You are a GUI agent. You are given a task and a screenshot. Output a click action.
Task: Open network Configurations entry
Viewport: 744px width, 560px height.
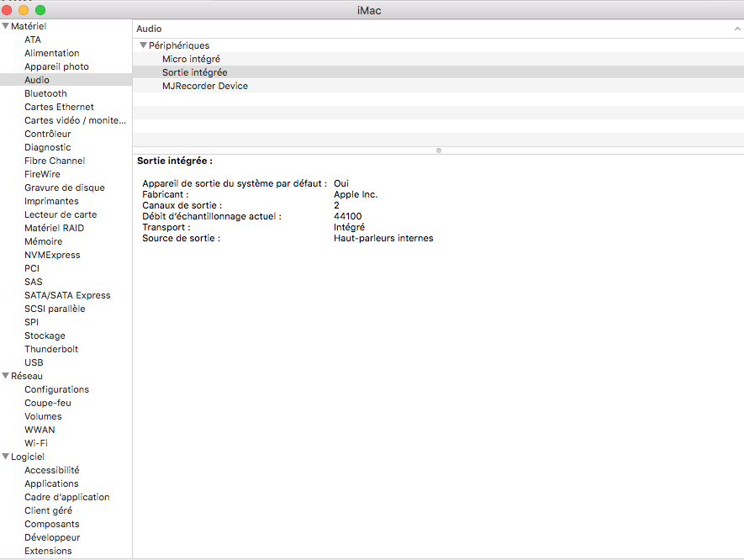point(56,389)
